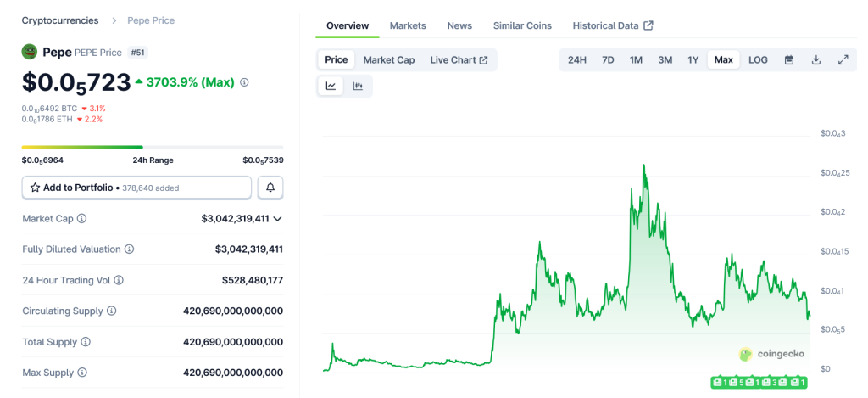
Task: Select the line chart view icon
Action: [331, 86]
